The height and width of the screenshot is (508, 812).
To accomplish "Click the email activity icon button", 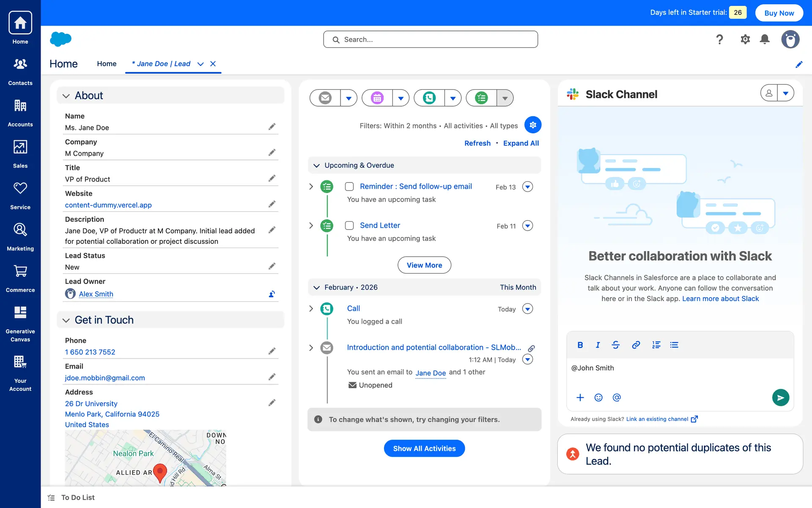I will pos(325,98).
